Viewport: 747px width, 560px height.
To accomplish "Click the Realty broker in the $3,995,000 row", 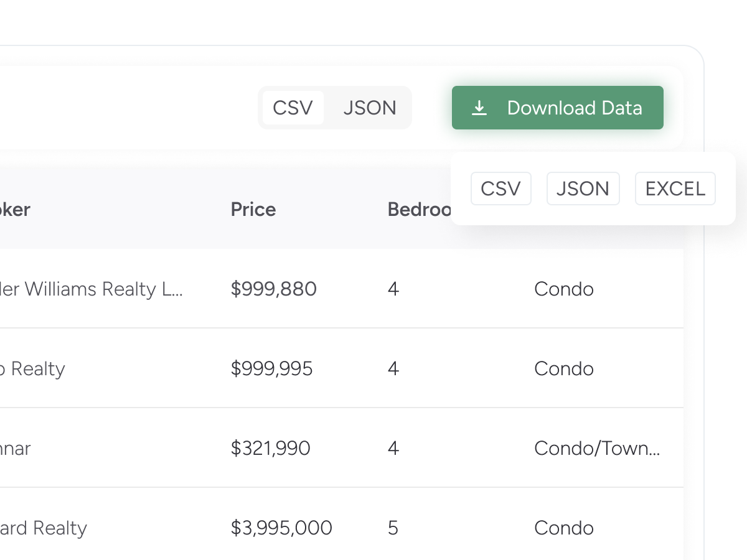I will (44, 528).
